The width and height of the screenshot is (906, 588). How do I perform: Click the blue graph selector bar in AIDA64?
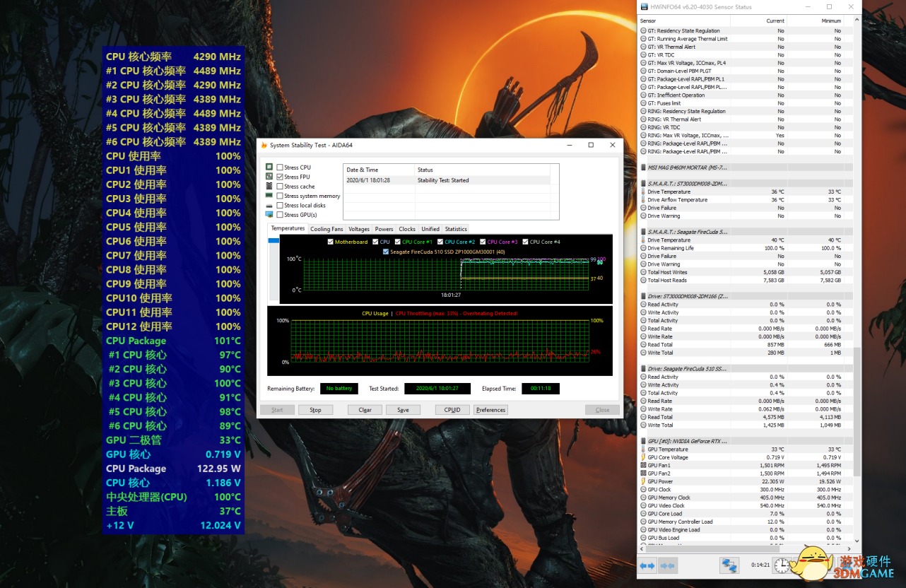click(x=274, y=241)
